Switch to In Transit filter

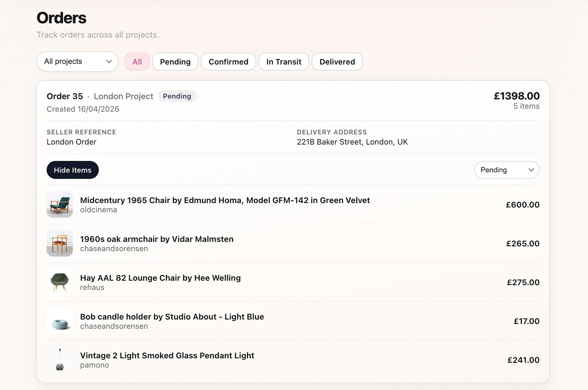click(284, 62)
